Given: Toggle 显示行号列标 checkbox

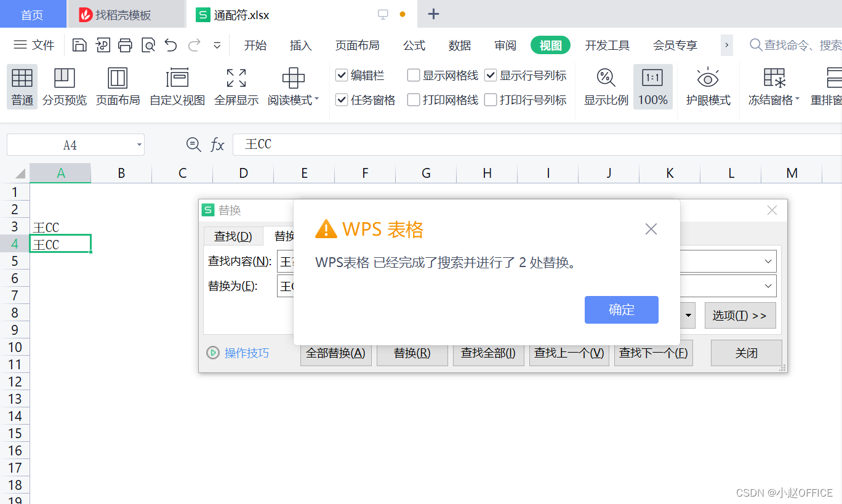Looking at the screenshot, I should (x=491, y=75).
